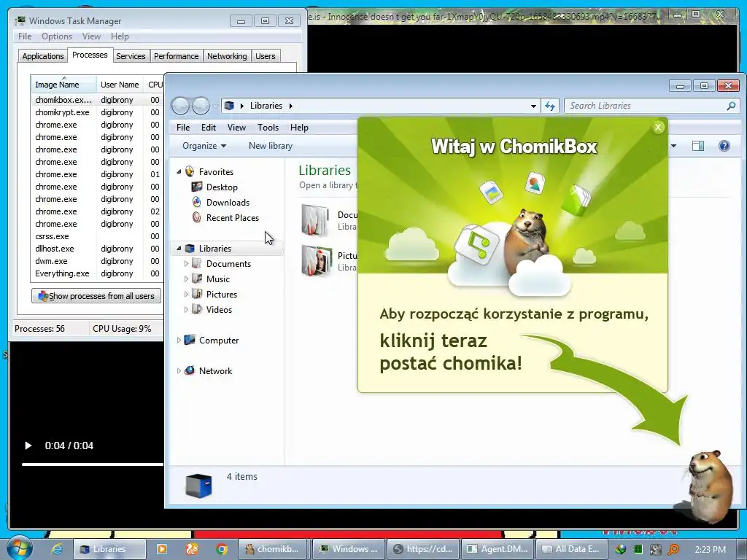Open Downloads in Favorites
The height and width of the screenshot is (560, 747).
pyautogui.click(x=228, y=203)
